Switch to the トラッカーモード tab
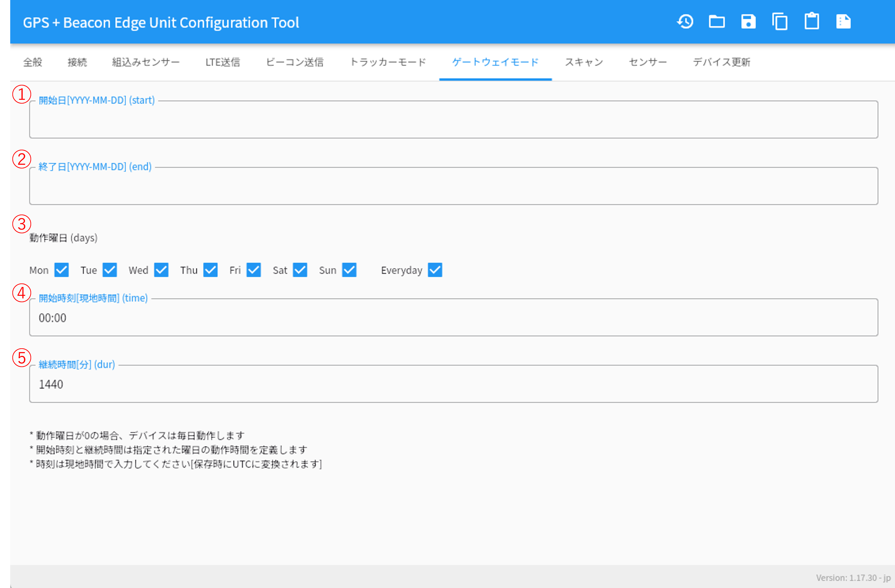The width and height of the screenshot is (895, 588). click(x=388, y=62)
